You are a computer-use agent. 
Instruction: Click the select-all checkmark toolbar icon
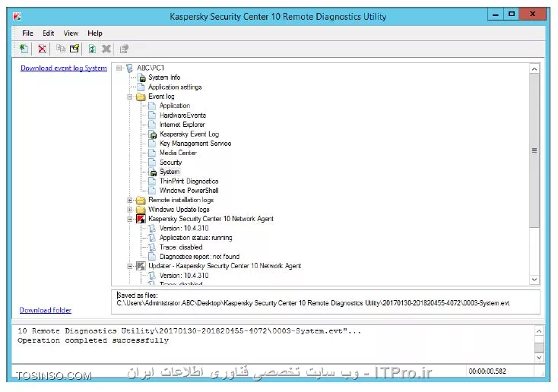pyautogui.click(x=75, y=49)
